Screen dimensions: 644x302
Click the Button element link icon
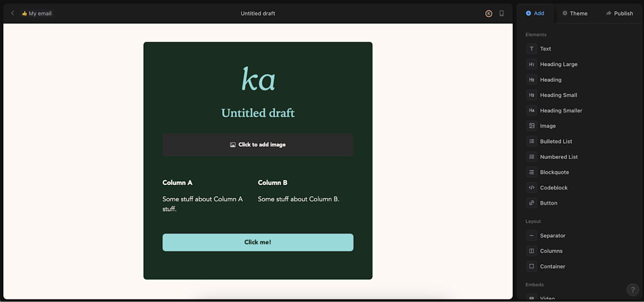pos(532,203)
